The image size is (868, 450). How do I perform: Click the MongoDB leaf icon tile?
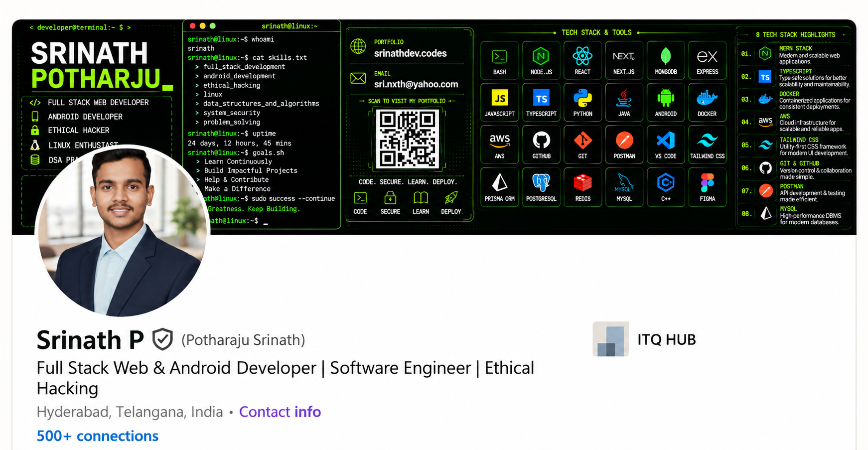click(x=666, y=60)
